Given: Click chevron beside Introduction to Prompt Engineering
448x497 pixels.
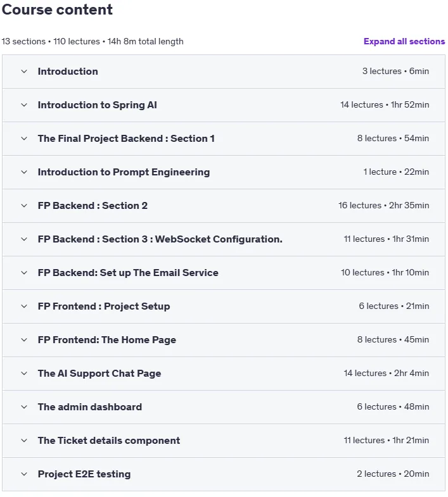Looking at the screenshot, I should coord(24,172).
